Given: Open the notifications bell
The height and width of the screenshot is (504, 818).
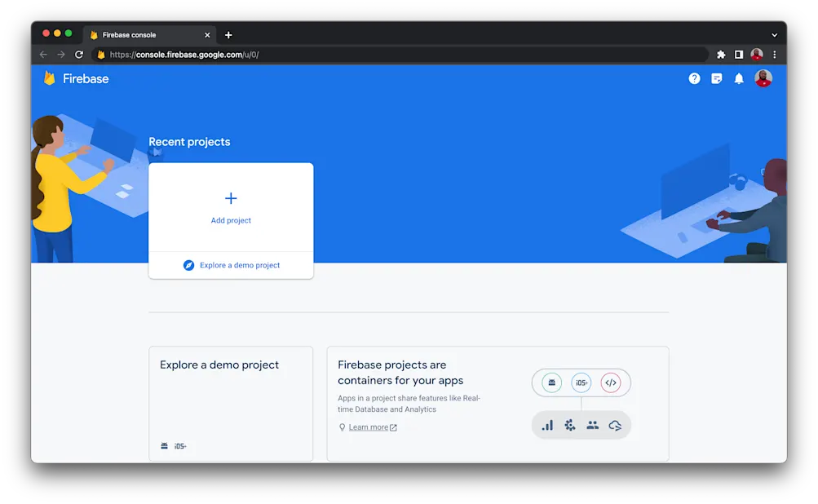Looking at the screenshot, I should tap(740, 78).
